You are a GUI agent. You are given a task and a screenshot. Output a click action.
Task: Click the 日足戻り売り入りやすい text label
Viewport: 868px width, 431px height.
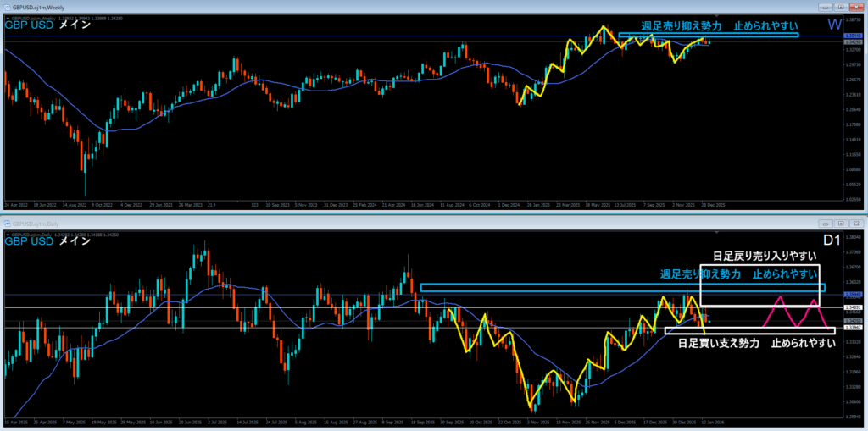[x=765, y=255]
